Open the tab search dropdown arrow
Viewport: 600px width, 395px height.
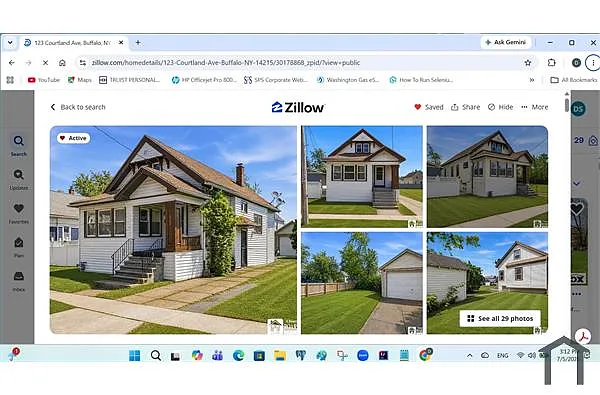(x=10, y=42)
